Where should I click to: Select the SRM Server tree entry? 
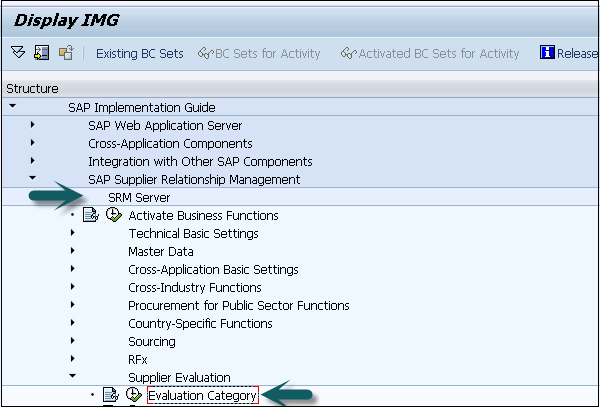(x=139, y=197)
